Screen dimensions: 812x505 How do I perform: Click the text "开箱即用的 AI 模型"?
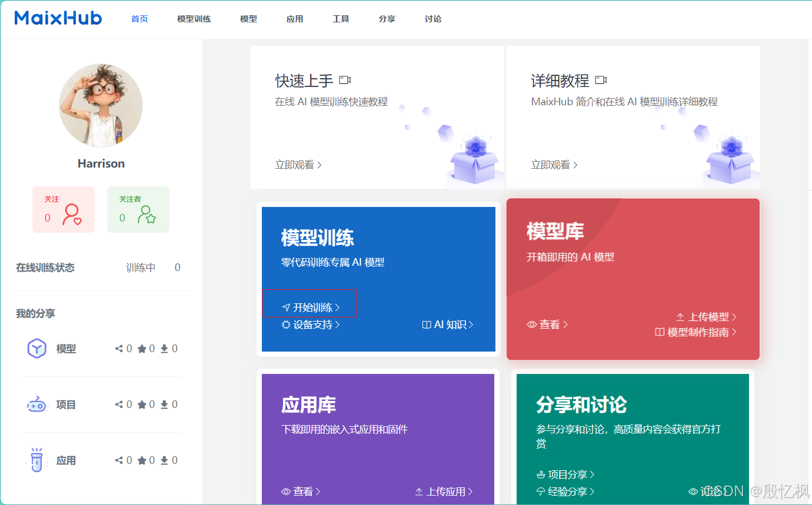tap(571, 257)
